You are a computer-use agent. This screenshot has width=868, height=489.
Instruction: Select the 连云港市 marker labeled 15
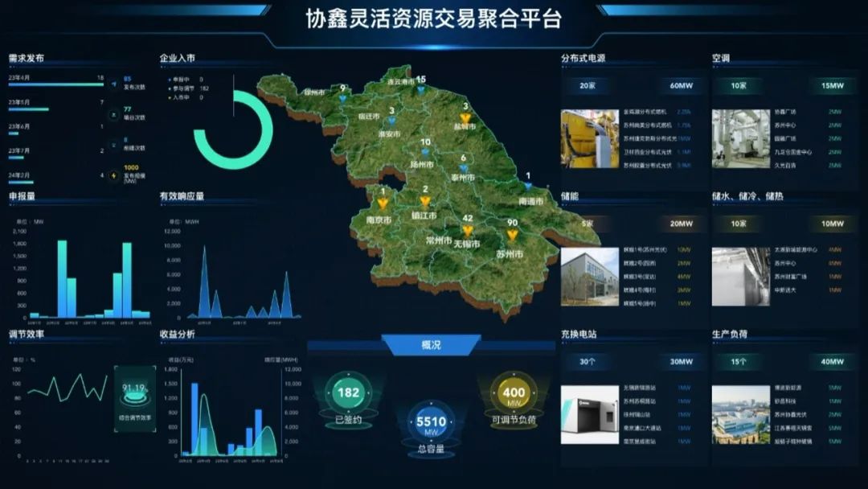click(x=421, y=90)
